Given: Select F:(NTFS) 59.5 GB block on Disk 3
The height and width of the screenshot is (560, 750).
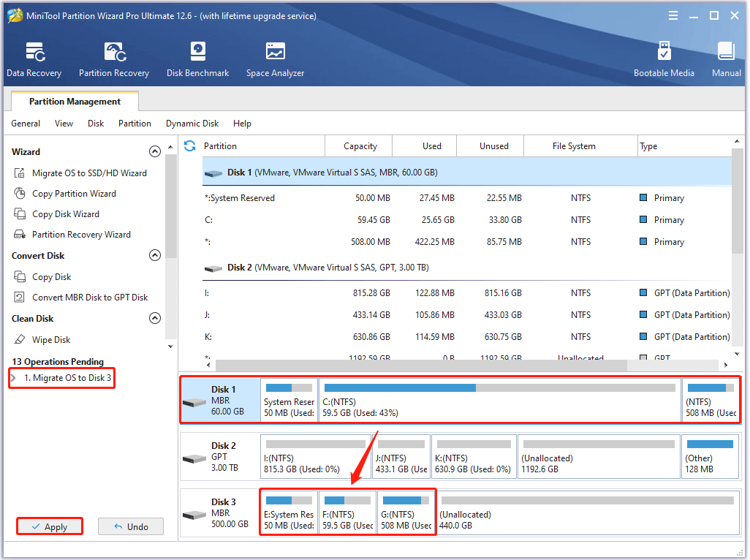Looking at the screenshot, I should tap(348, 513).
